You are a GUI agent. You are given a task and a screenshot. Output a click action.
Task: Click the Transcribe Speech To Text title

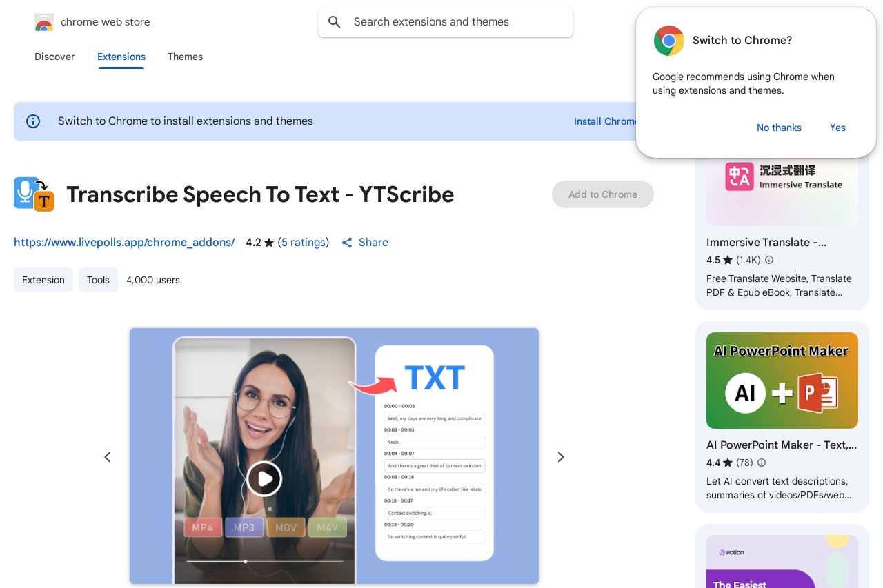coord(260,194)
